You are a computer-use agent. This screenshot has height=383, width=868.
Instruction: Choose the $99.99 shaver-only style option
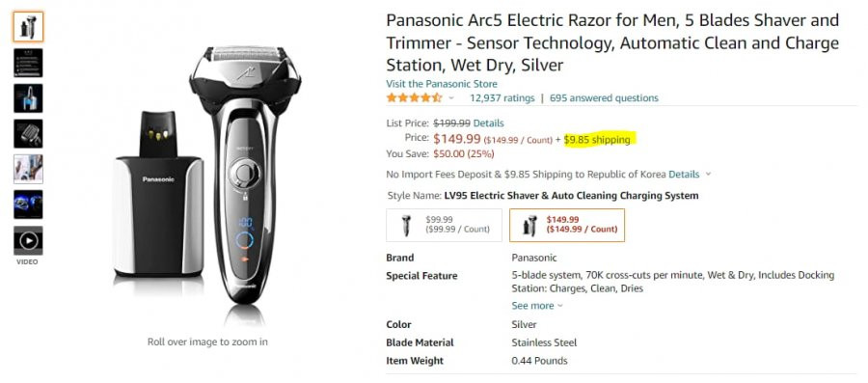[444, 225]
